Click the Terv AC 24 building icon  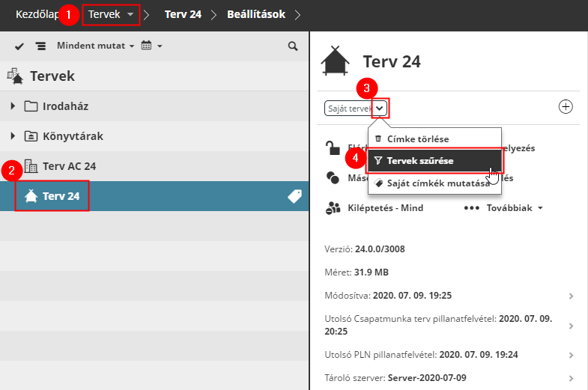(x=31, y=166)
